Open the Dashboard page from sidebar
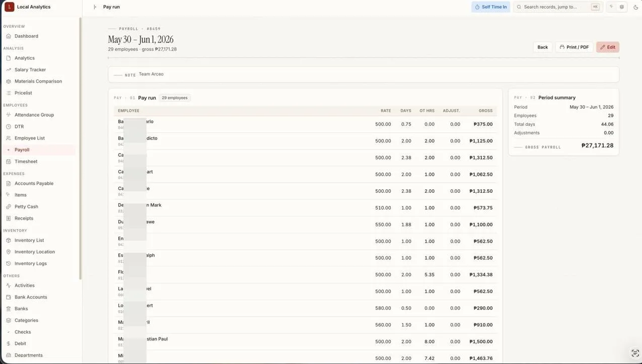The image size is (642, 364). pos(26,36)
